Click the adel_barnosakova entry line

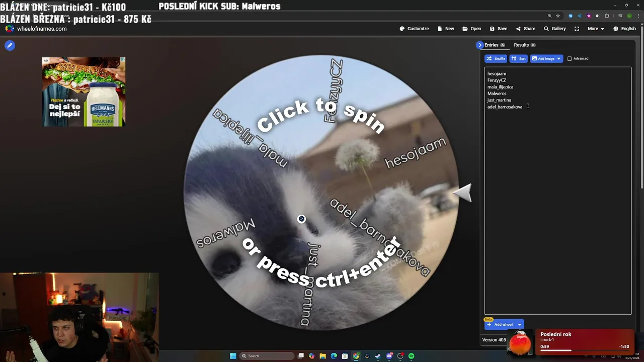coord(505,107)
